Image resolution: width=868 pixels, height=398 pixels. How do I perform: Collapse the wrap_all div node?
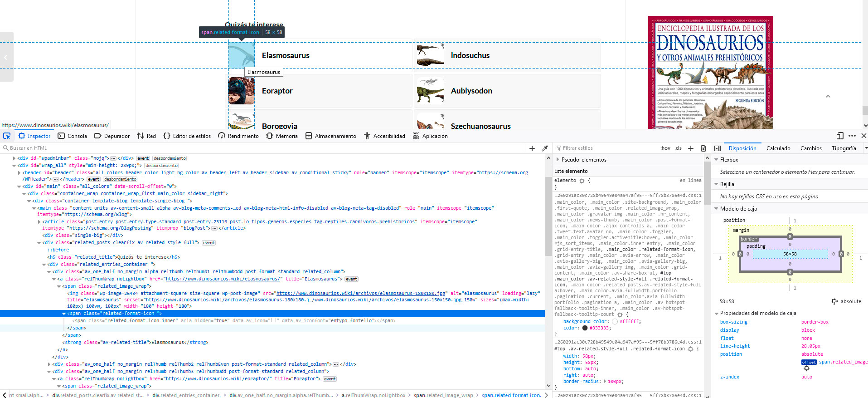pos(14,166)
